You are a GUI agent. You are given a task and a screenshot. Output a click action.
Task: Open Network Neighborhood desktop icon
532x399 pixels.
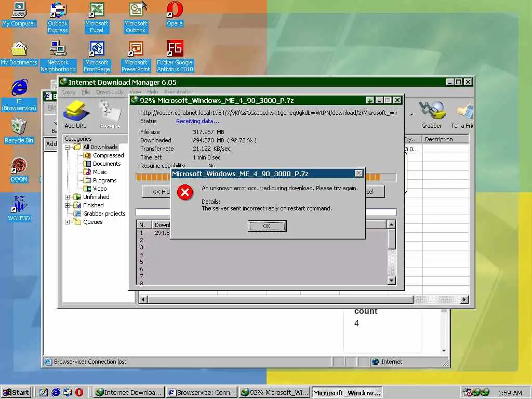58,57
